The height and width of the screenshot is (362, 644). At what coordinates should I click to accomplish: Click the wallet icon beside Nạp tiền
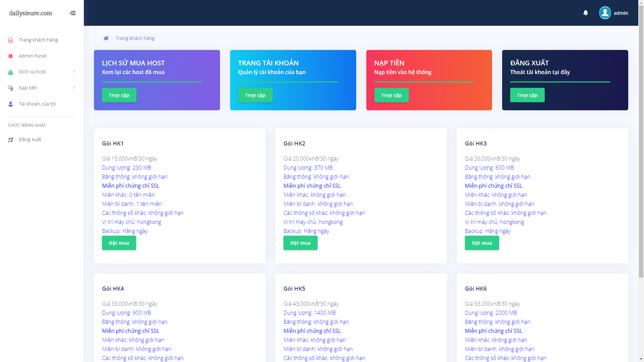tap(11, 88)
